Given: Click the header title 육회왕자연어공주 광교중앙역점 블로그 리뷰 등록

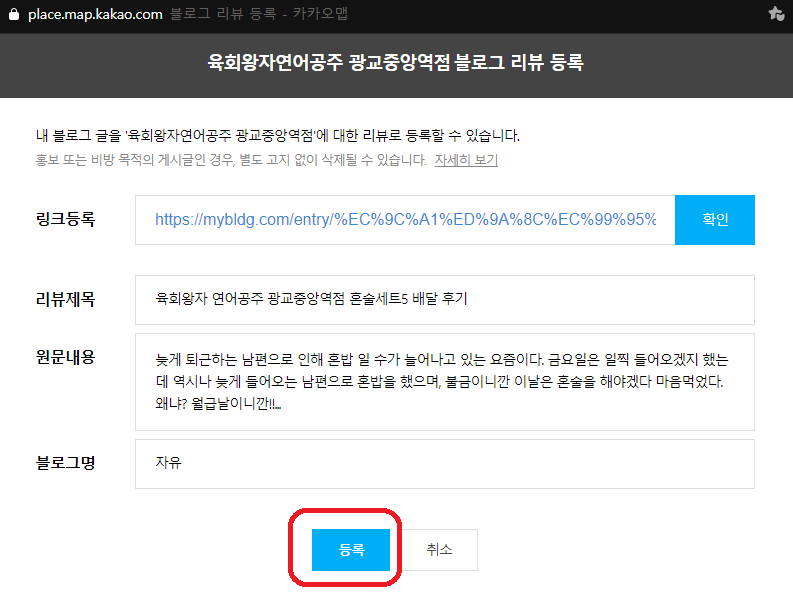Looking at the screenshot, I should pyautogui.click(x=395, y=62).
